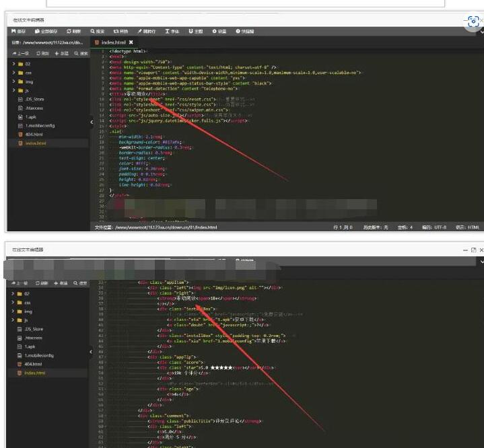Screen dimensions: 484x448
Task: Open the Replace (替换) tool
Action: click(122, 31)
